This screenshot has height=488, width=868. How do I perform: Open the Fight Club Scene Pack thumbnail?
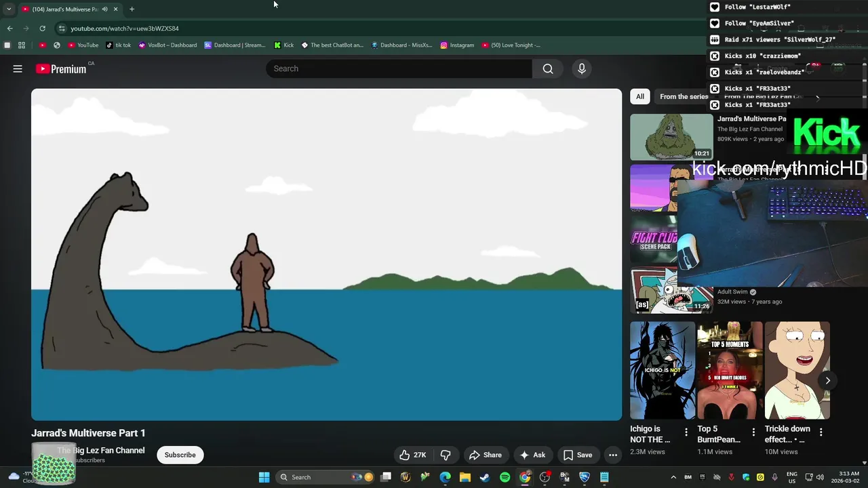click(x=654, y=240)
